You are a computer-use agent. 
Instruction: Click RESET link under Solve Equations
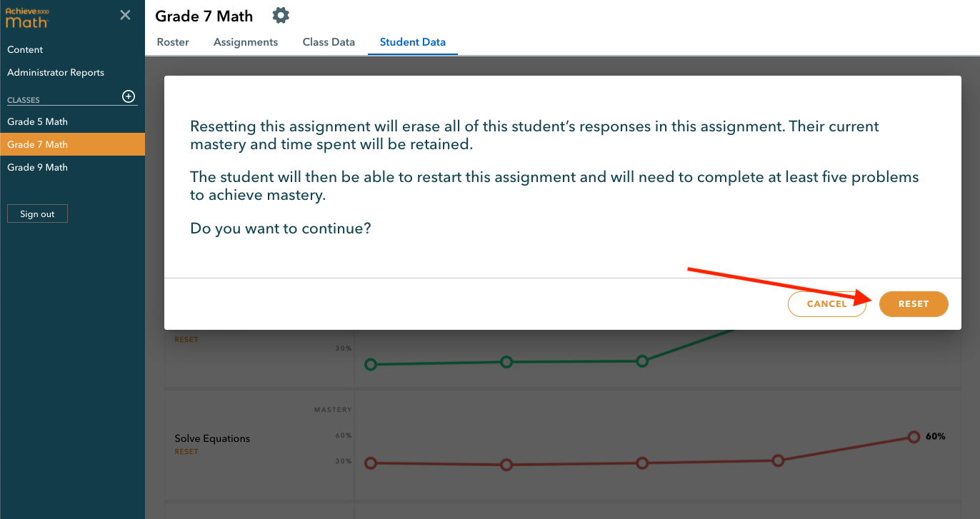pos(186,451)
